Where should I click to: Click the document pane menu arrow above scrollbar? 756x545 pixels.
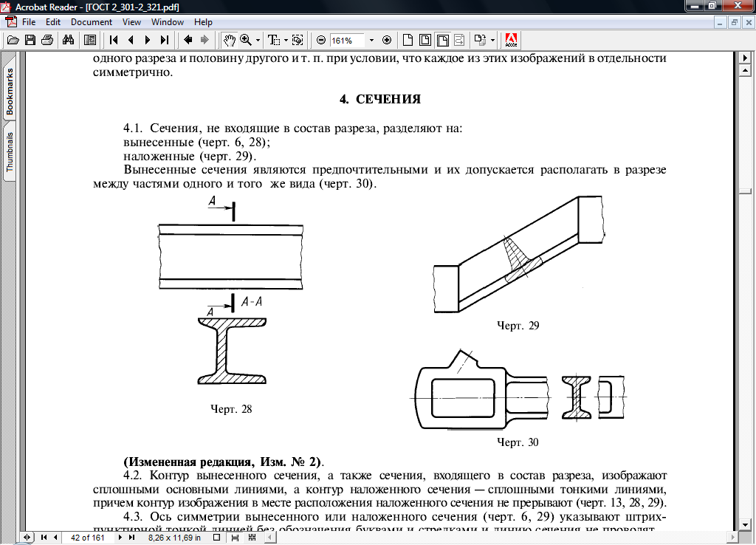pyautogui.click(x=746, y=58)
